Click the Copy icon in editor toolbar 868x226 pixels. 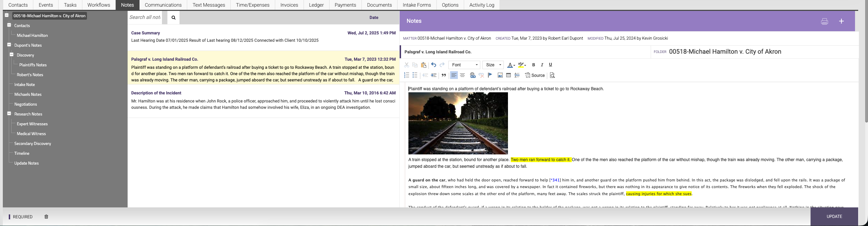(415, 65)
